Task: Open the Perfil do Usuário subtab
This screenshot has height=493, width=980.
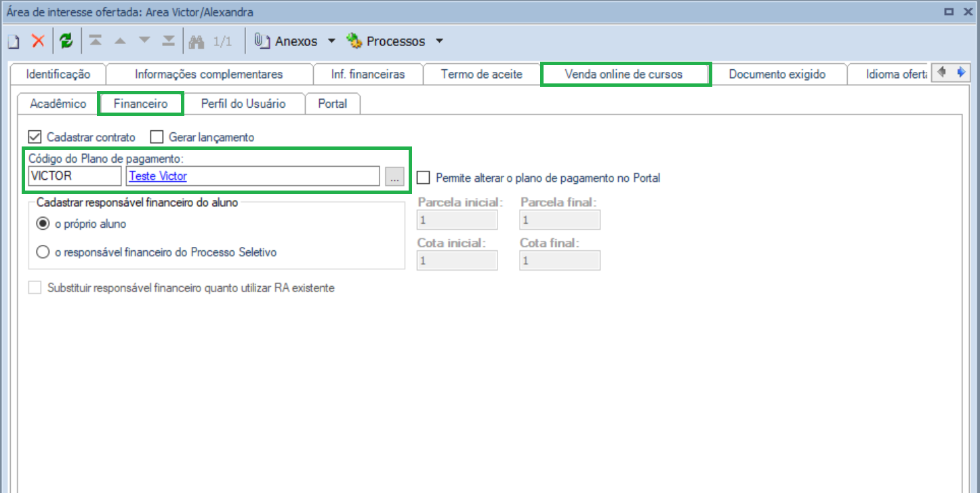Action: coord(243,104)
